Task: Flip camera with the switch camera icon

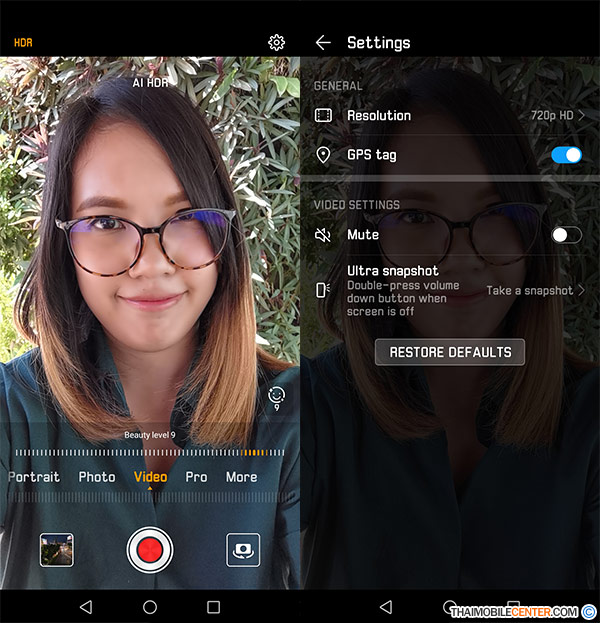Action: pos(243,550)
